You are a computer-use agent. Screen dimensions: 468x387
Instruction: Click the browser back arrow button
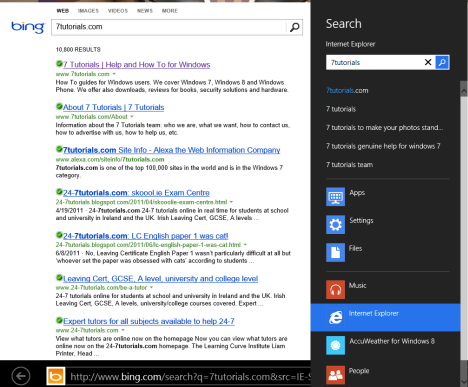click(21, 376)
